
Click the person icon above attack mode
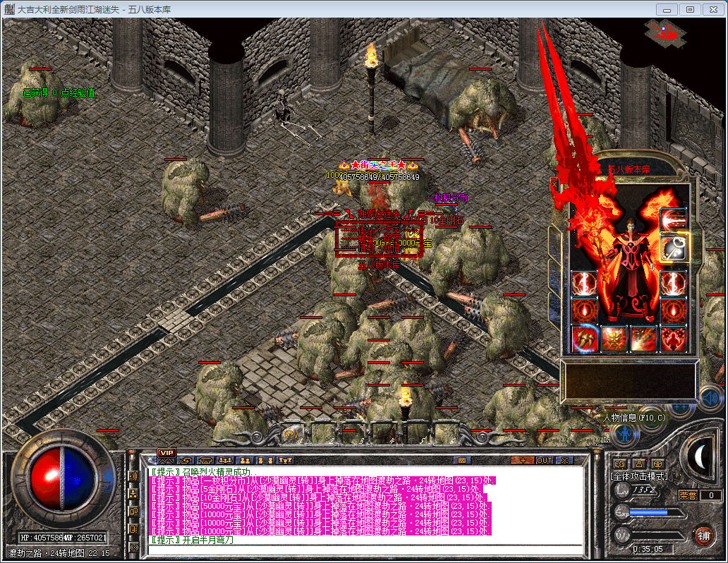tap(639, 464)
